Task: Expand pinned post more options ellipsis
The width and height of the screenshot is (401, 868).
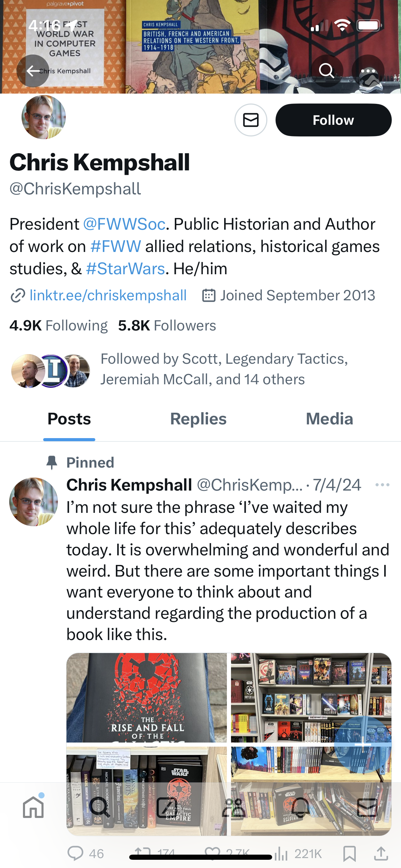Action: (x=382, y=485)
